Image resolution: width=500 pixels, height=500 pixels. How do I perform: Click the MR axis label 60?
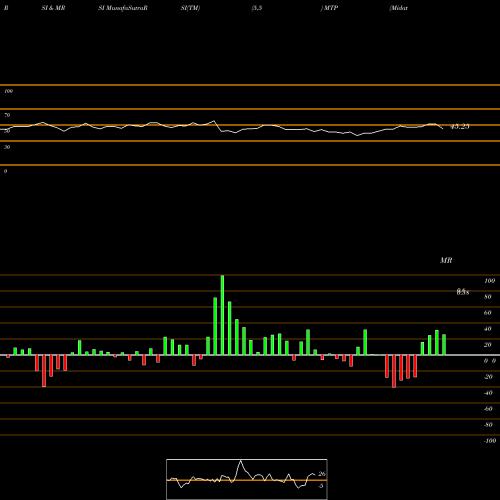[488, 313]
